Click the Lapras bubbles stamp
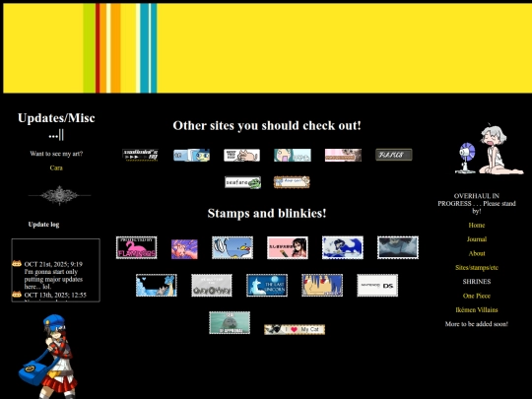 pos(157,286)
